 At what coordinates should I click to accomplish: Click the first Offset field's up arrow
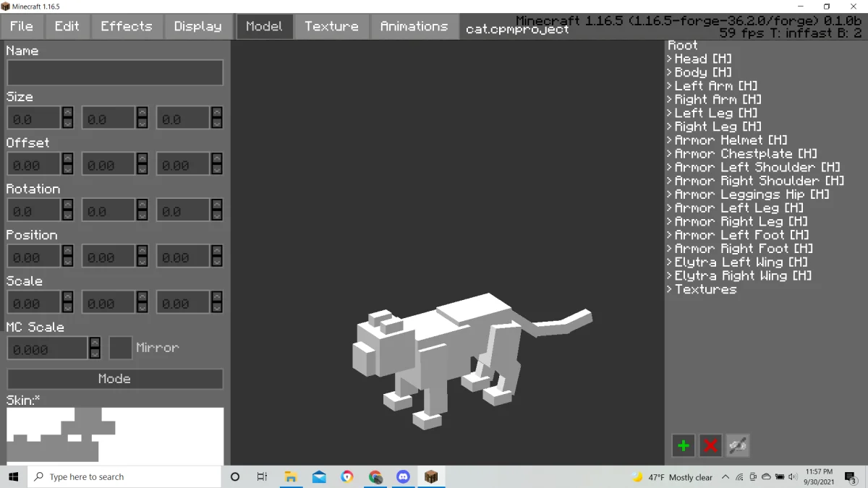67,158
